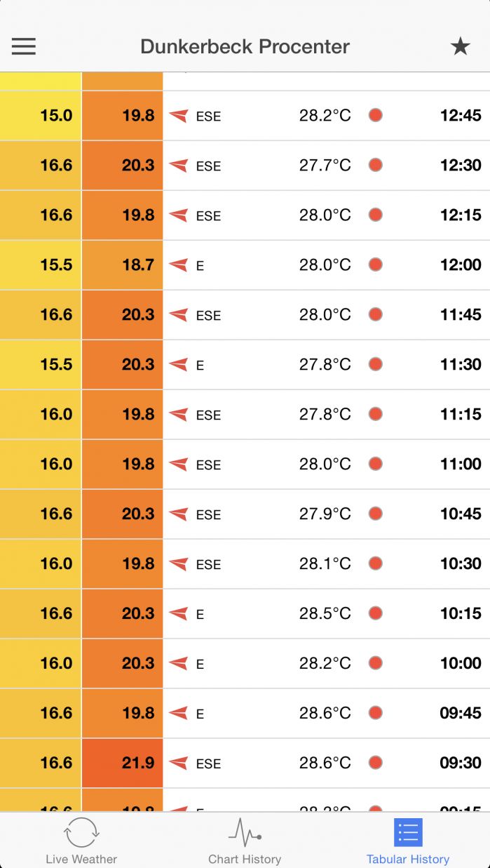The width and height of the screenshot is (490, 868).
Task: Click the wind arrow in the 11:30 row
Action: click(x=179, y=365)
